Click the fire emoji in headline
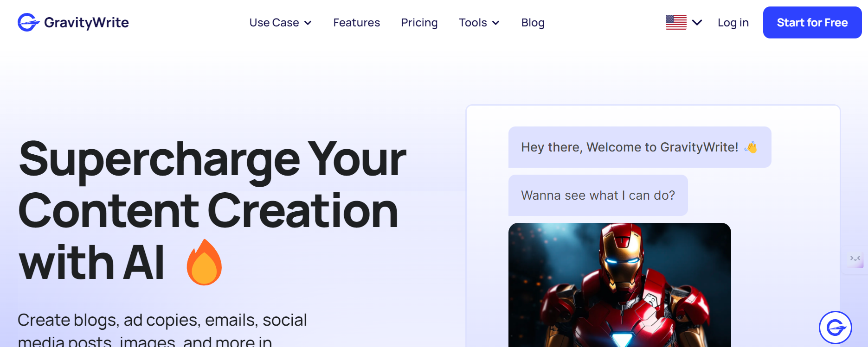Viewport: 868px width, 347px height. point(204,262)
